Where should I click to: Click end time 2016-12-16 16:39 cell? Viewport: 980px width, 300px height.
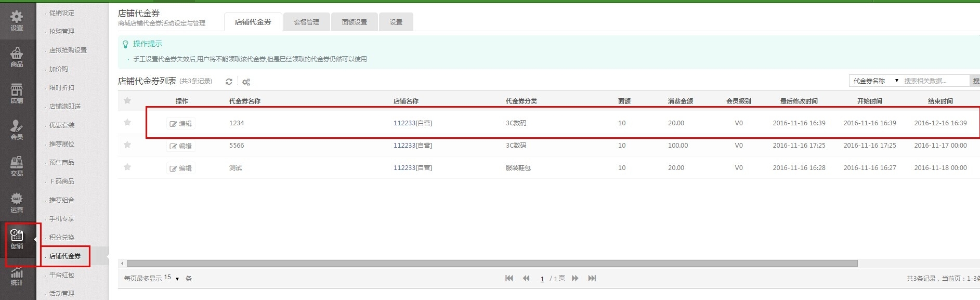(940, 123)
